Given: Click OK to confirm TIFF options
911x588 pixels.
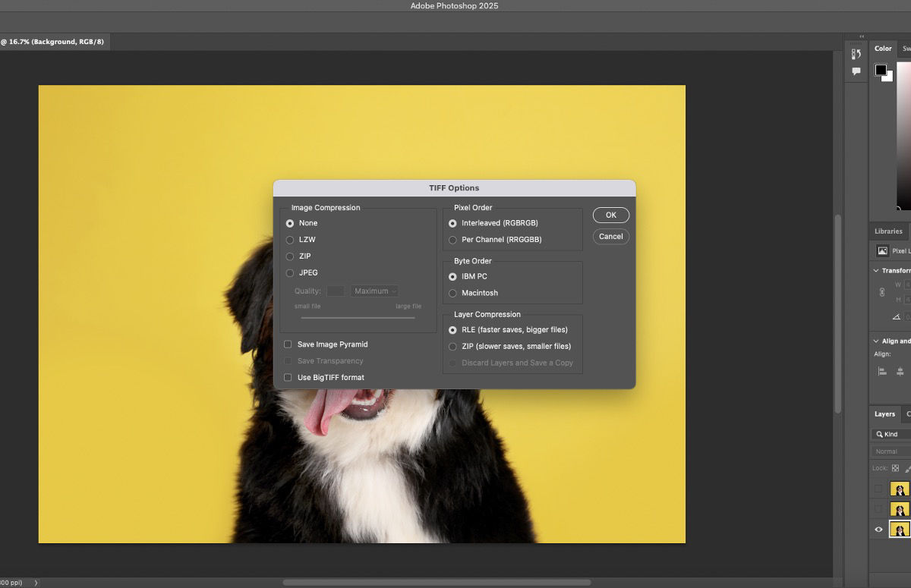Looking at the screenshot, I should click(x=610, y=215).
